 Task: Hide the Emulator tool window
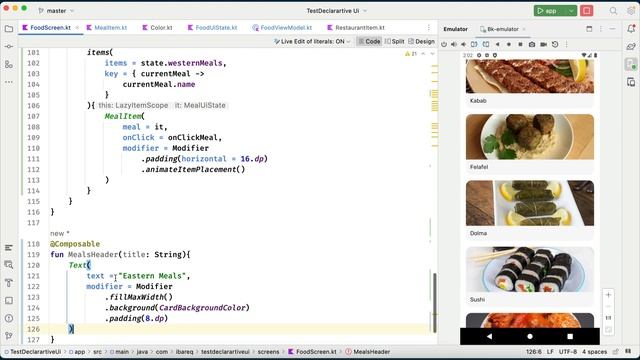612,29
